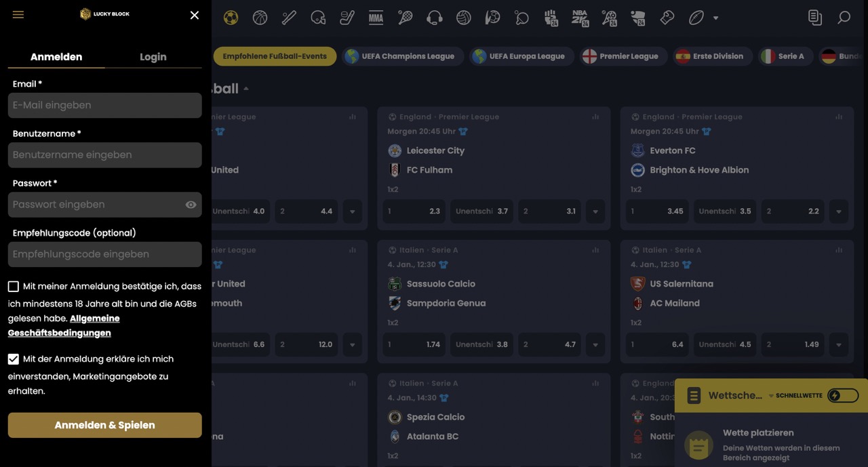This screenshot has height=467, width=868.
Task: Bet on Leicester City win at 2.3
Action: pyautogui.click(x=414, y=211)
